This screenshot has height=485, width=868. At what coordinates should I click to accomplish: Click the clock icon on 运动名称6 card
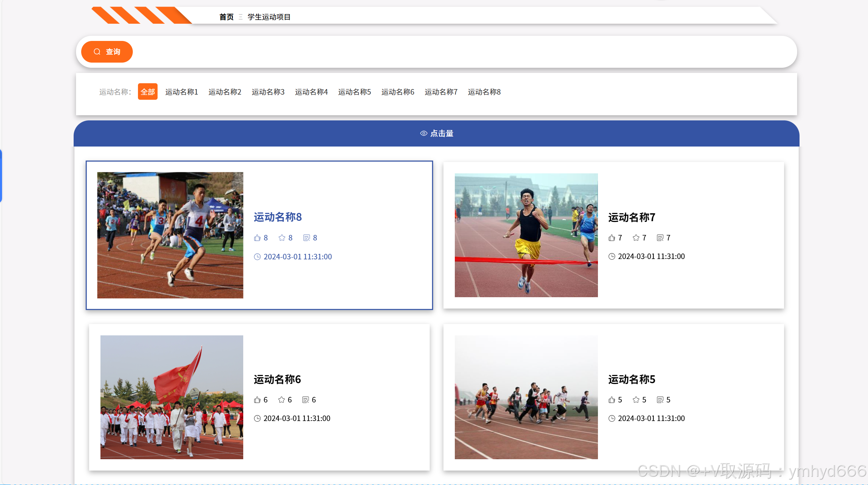point(257,418)
